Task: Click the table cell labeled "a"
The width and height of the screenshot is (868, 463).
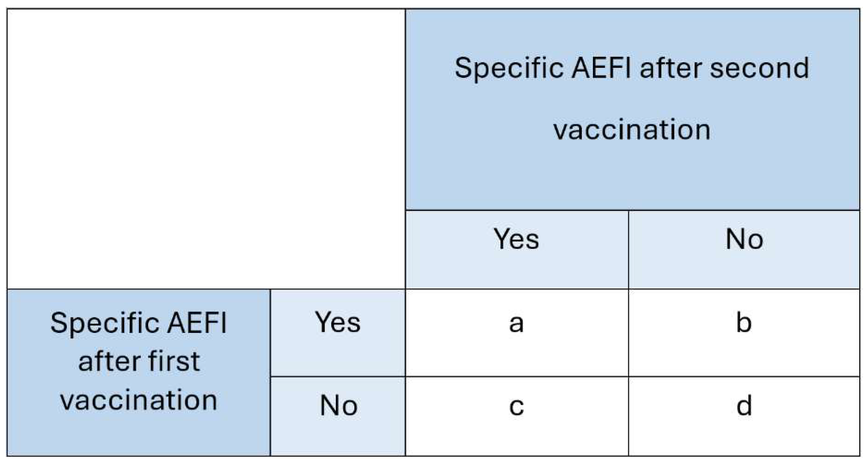Action: click(x=516, y=333)
